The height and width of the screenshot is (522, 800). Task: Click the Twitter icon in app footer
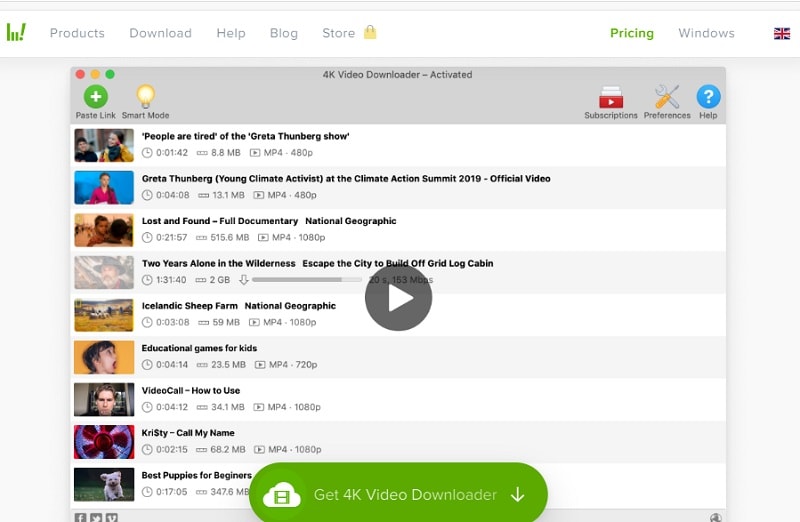[96, 517]
